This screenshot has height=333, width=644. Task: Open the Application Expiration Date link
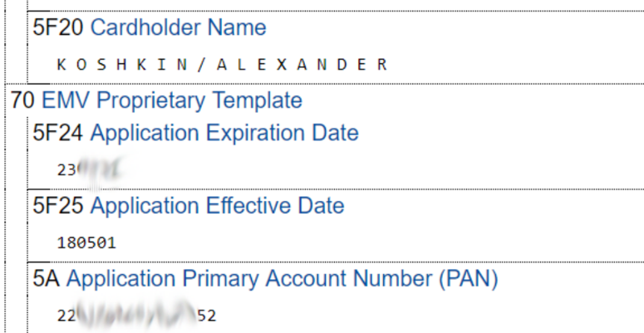coord(224,132)
